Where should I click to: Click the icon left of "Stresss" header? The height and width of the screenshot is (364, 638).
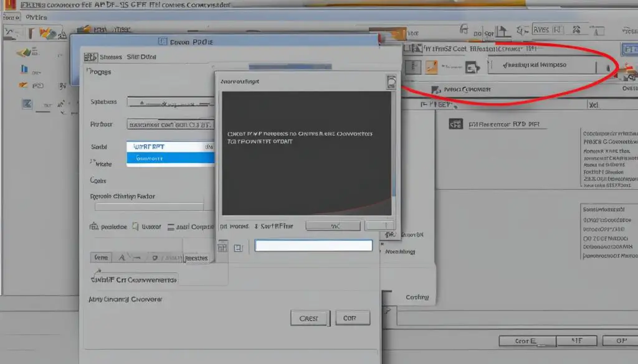pos(90,57)
